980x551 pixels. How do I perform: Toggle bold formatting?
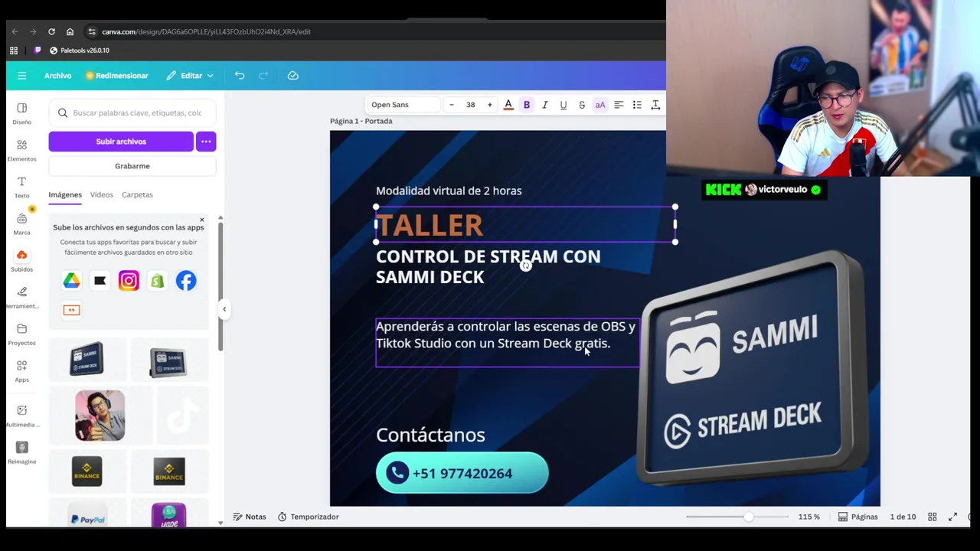[x=527, y=105]
